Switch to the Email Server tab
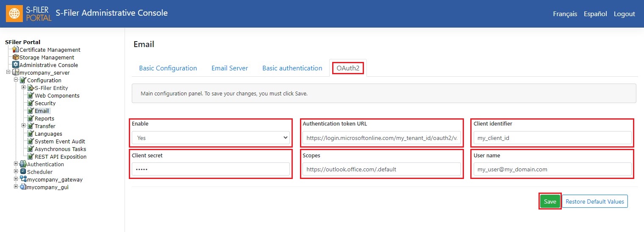The width and height of the screenshot is (644, 232). 230,68
